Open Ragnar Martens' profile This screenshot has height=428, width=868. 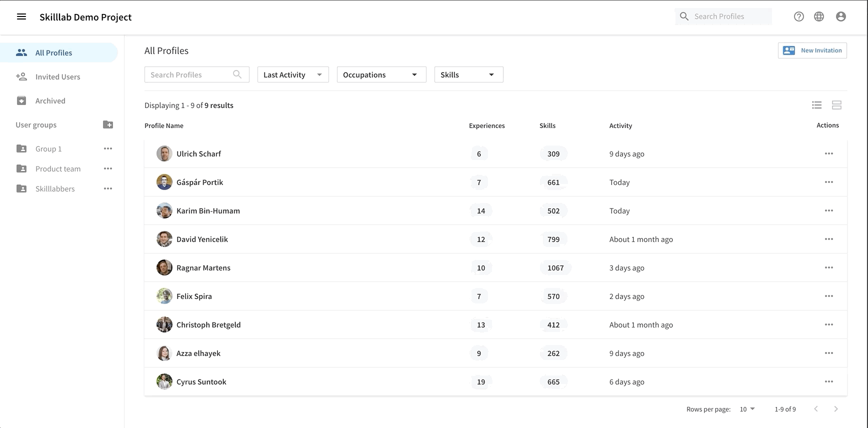203,267
